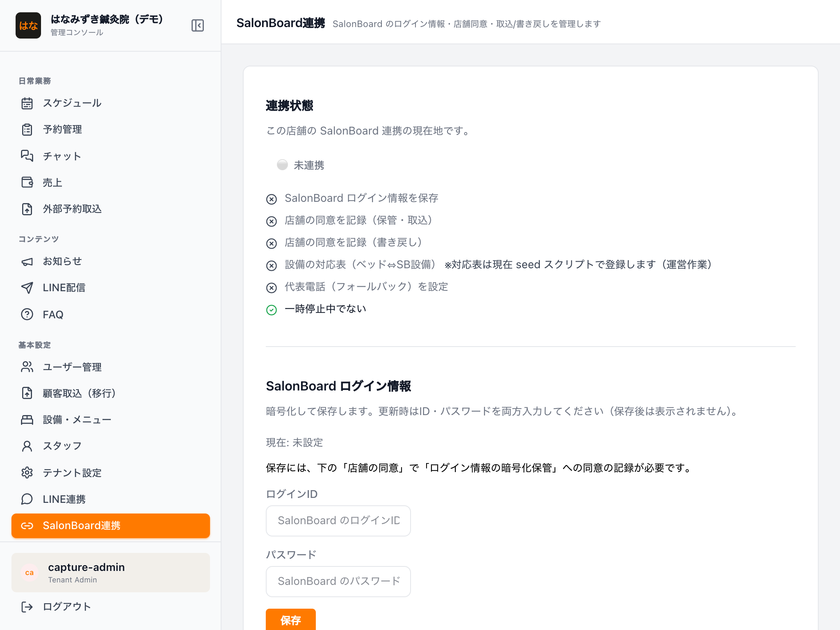Click the テナント設定 gear icon
Image resolution: width=840 pixels, height=630 pixels.
pyautogui.click(x=27, y=472)
